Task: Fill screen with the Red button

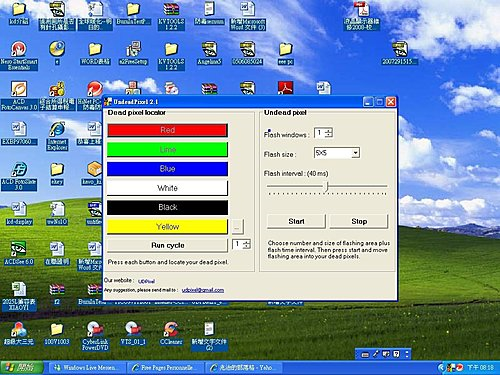Action: point(167,130)
